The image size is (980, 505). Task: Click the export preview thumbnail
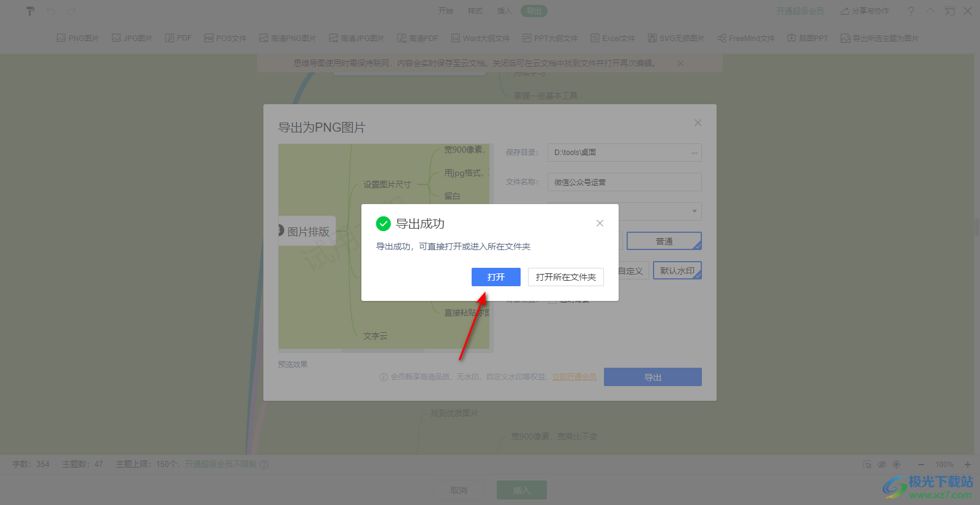[x=384, y=246]
